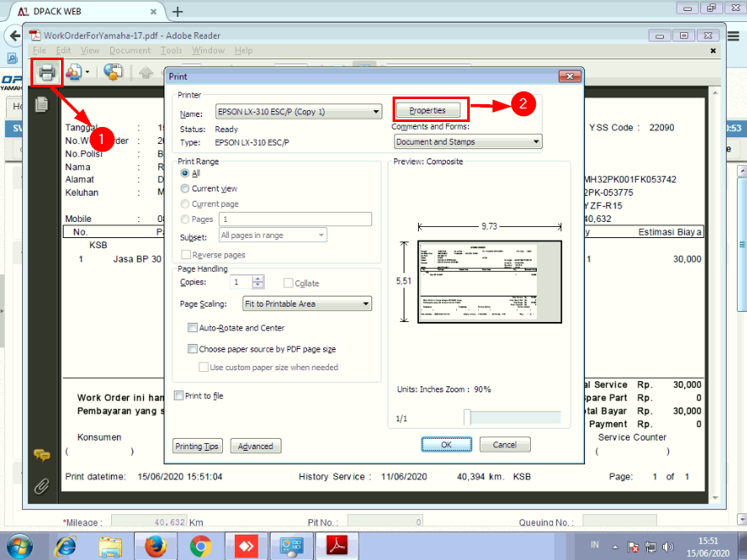Show hidden tray icons arrow
Screen dimensions: 747x560
pos(615,547)
